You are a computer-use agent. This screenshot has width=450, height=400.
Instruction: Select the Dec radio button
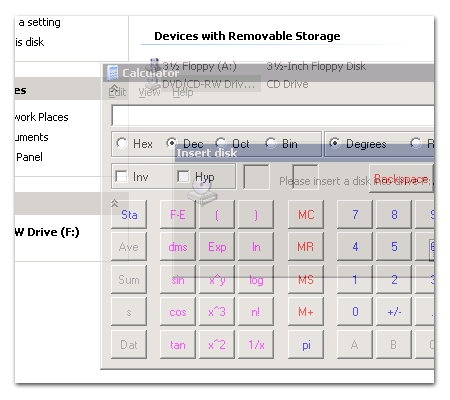(x=171, y=143)
